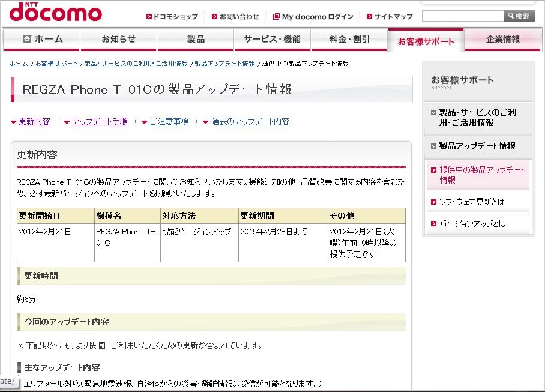Screen dimensions: 545x392
Task: Click the 検索 search button
Action: (519, 16)
